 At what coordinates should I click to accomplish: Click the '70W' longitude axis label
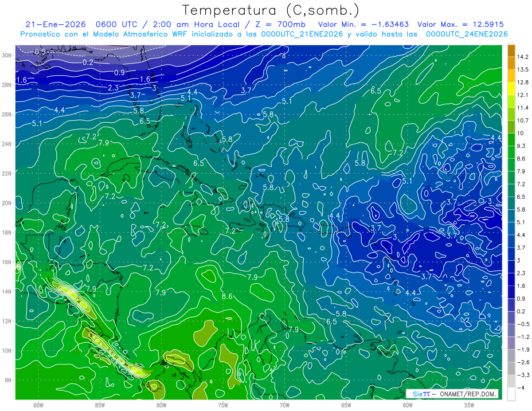285,406
